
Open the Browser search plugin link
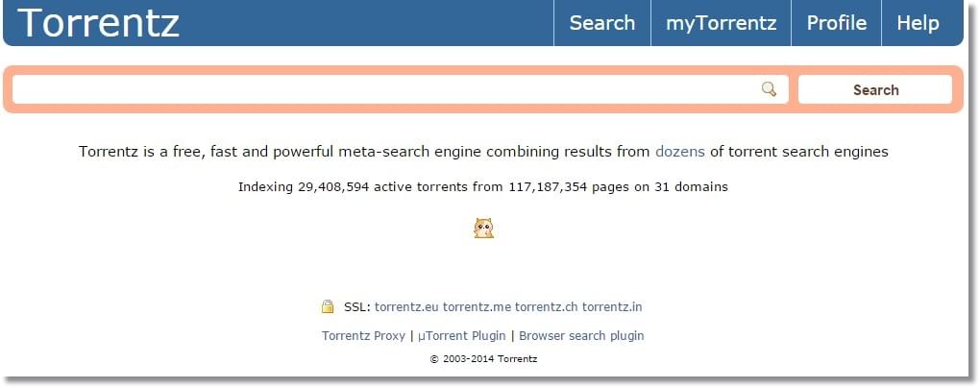[x=581, y=335]
